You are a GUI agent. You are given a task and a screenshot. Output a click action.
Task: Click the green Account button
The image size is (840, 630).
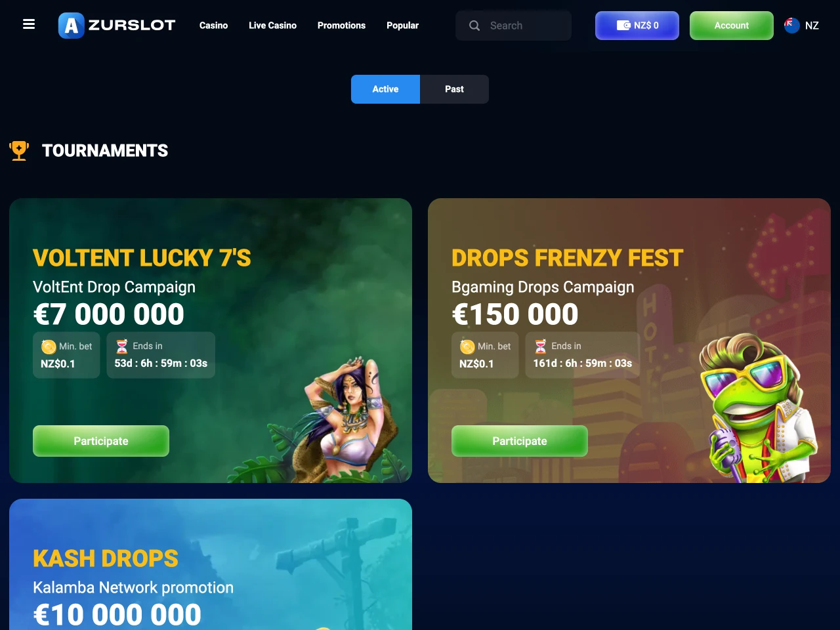[x=732, y=26]
